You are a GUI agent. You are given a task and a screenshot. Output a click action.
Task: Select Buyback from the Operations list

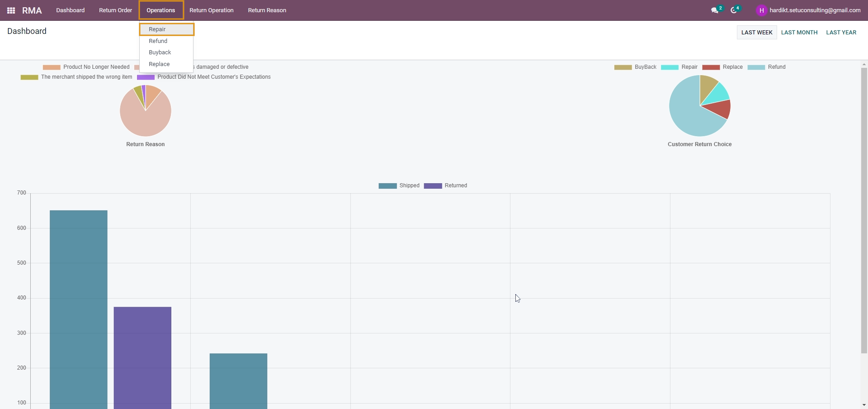click(160, 52)
